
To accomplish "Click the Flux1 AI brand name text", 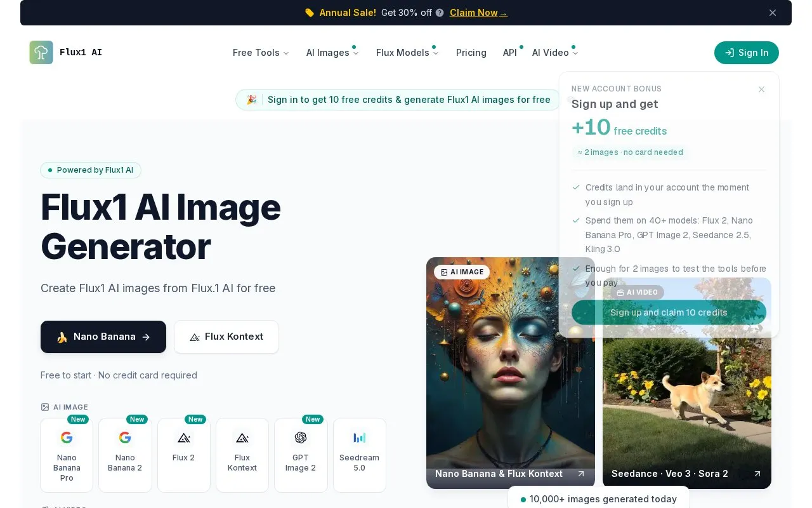I will (81, 53).
